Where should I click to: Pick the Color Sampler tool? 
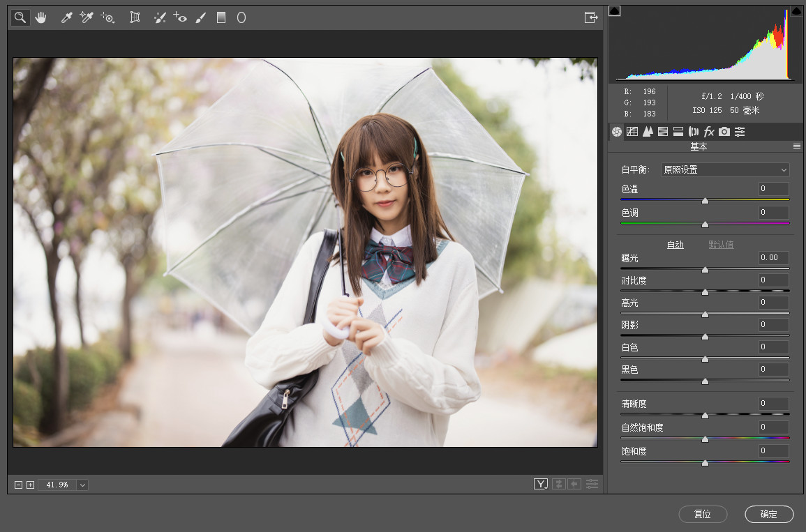(87, 18)
